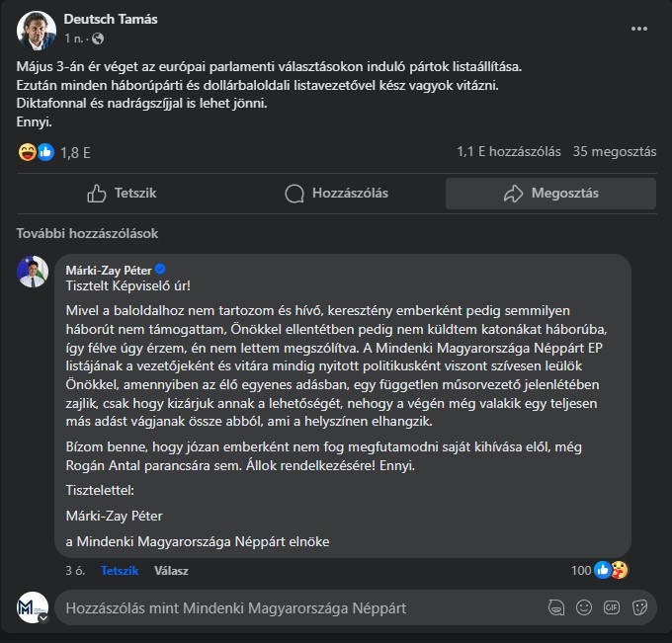Open the sticker picker in the comment box
Viewport: 672px width, 643px height.
pos(640,606)
